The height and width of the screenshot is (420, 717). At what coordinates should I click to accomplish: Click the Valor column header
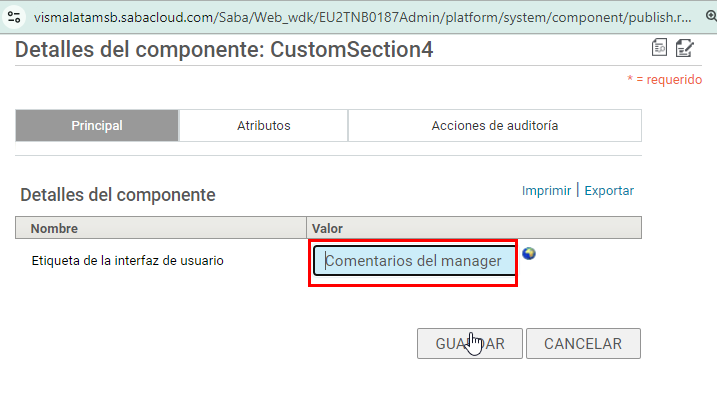(x=327, y=229)
